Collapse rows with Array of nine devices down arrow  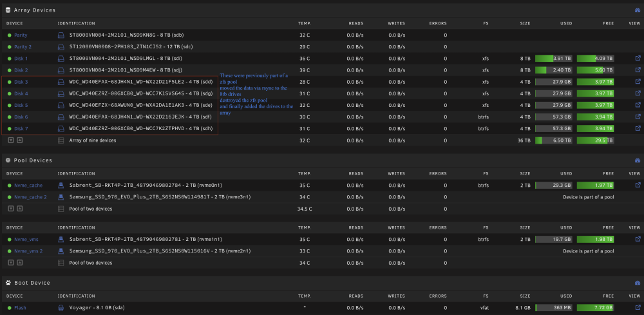(11, 140)
